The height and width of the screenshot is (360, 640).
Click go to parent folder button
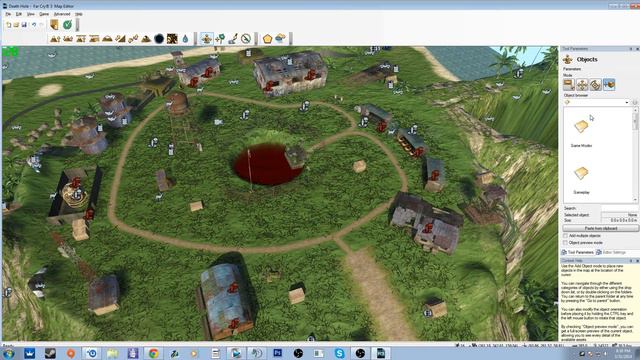pyautogui.click(x=635, y=102)
